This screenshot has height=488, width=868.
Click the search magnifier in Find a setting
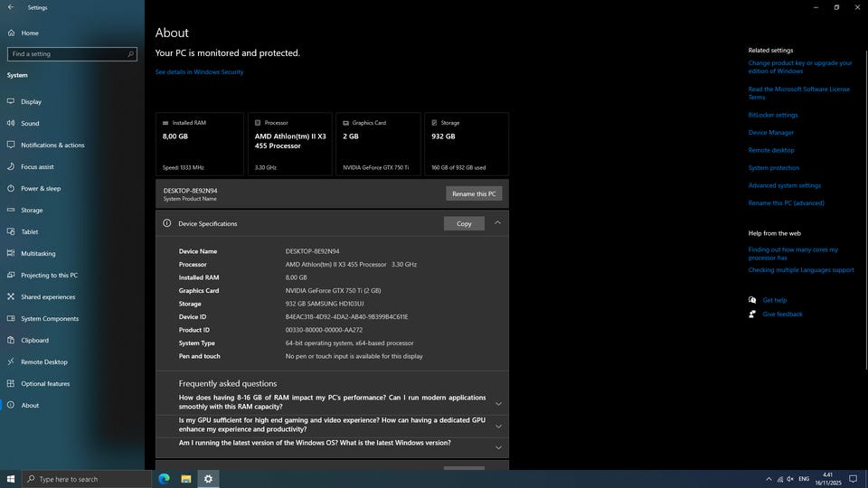tap(130, 53)
